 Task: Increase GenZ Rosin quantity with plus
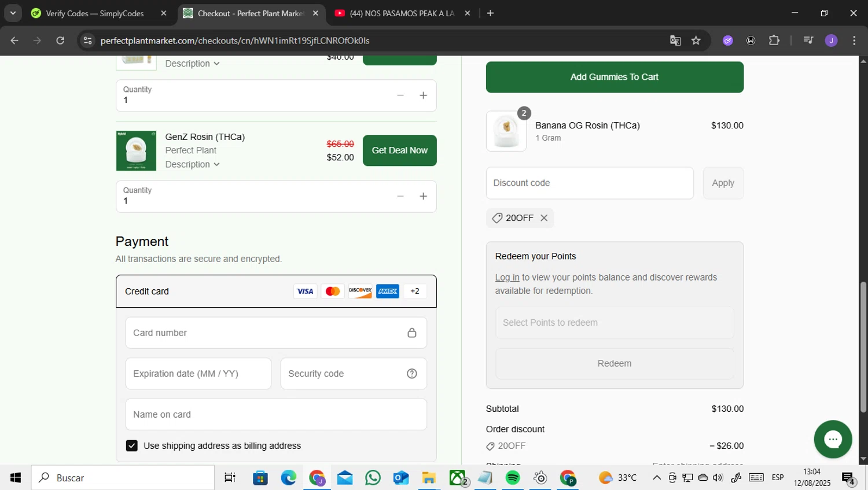[x=423, y=197]
